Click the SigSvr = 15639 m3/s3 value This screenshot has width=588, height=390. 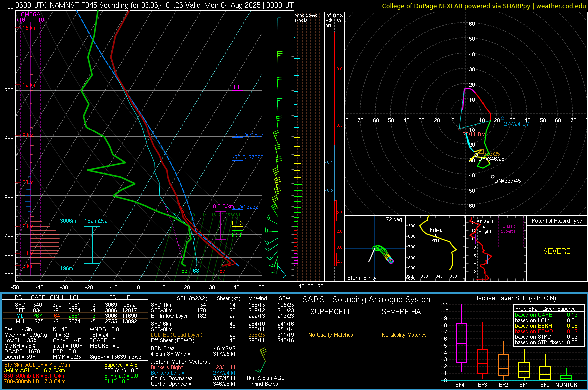click(x=116, y=357)
